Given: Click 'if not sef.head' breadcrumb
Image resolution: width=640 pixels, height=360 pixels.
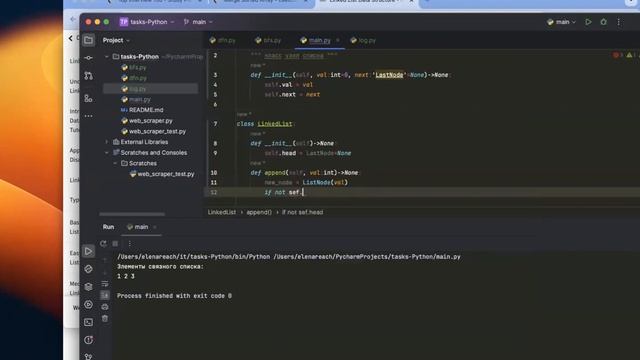Looking at the screenshot, I should tap(302, 212).
